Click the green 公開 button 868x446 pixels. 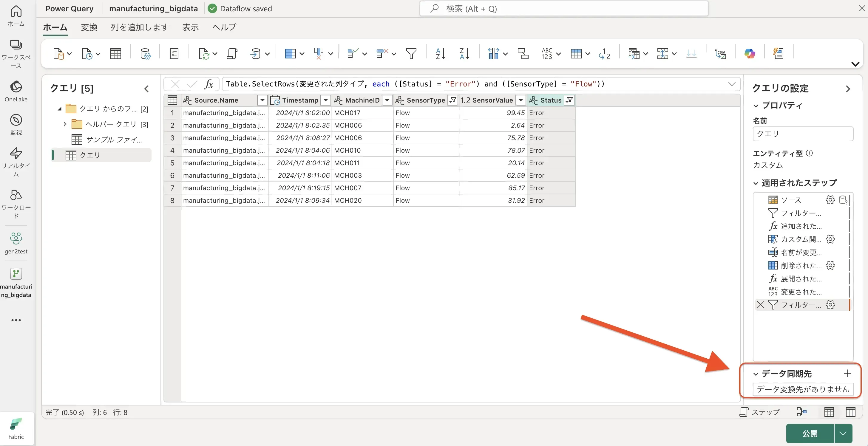pyautogui.click(x=810, y=433)
